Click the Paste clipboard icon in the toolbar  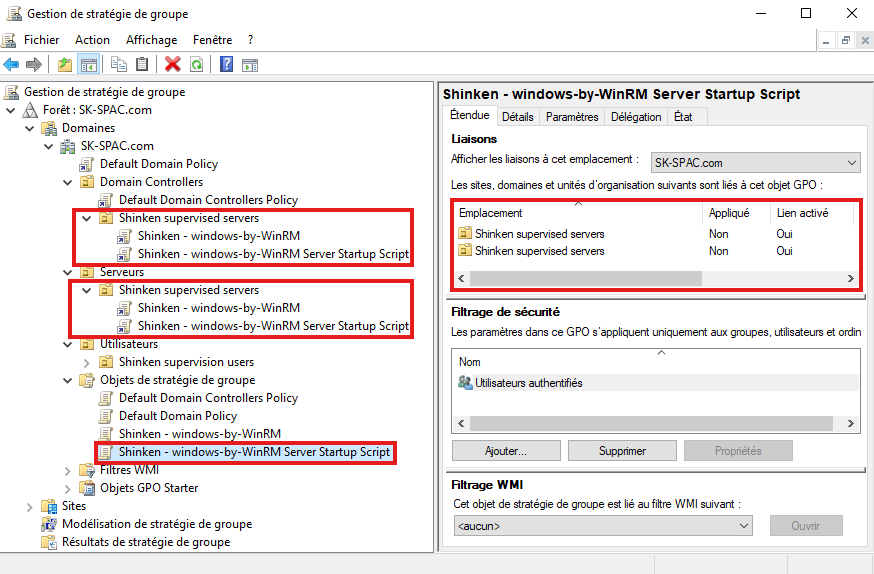coord(142,64)
